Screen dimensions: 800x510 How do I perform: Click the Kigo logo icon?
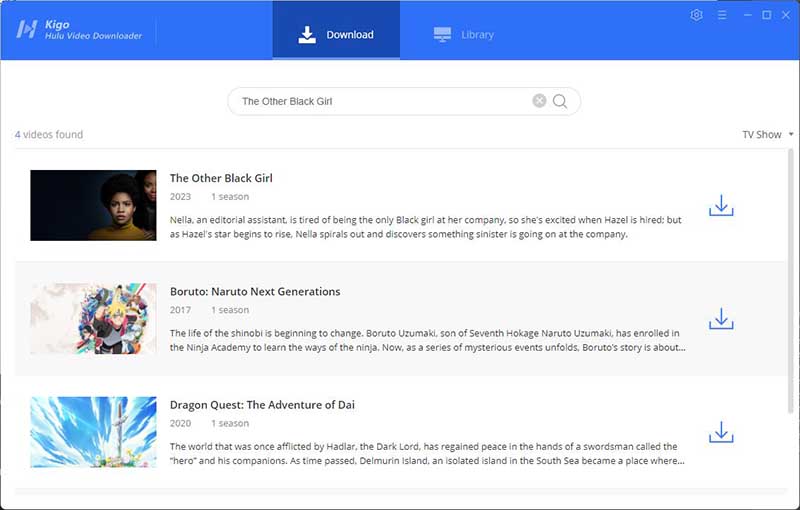coord(27,29)
